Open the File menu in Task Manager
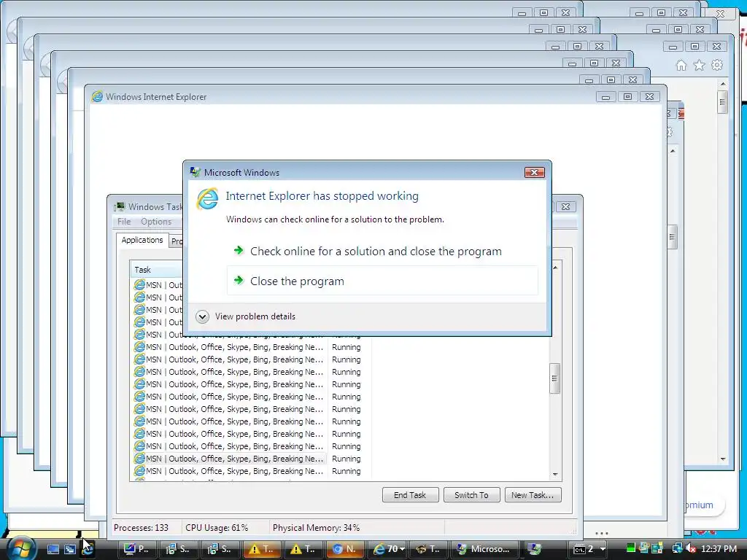This screenshot has height=560, width=747. pos(124,222)
